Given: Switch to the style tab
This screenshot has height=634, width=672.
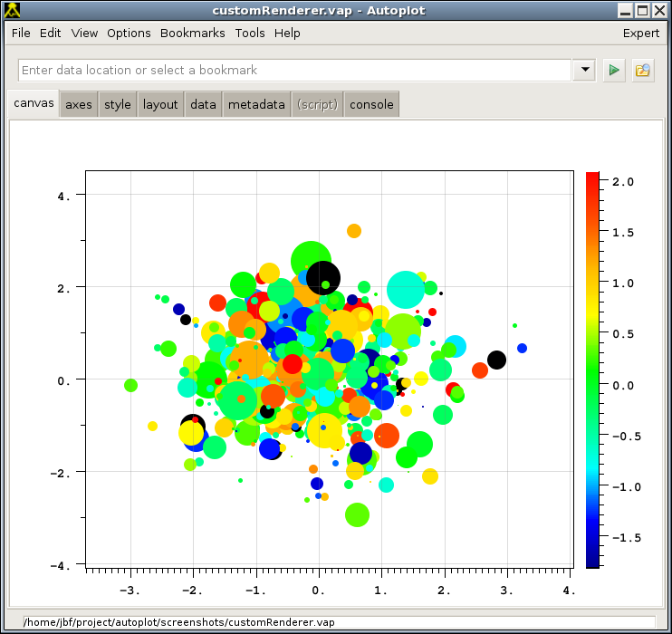Looking at the screenshot, I should [118, 104].
